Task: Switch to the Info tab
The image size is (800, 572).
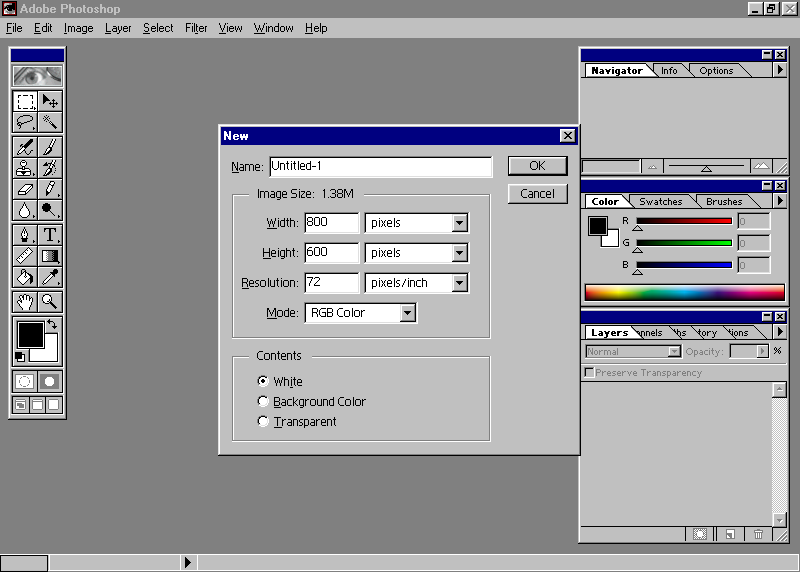Action: coord(669,70)
